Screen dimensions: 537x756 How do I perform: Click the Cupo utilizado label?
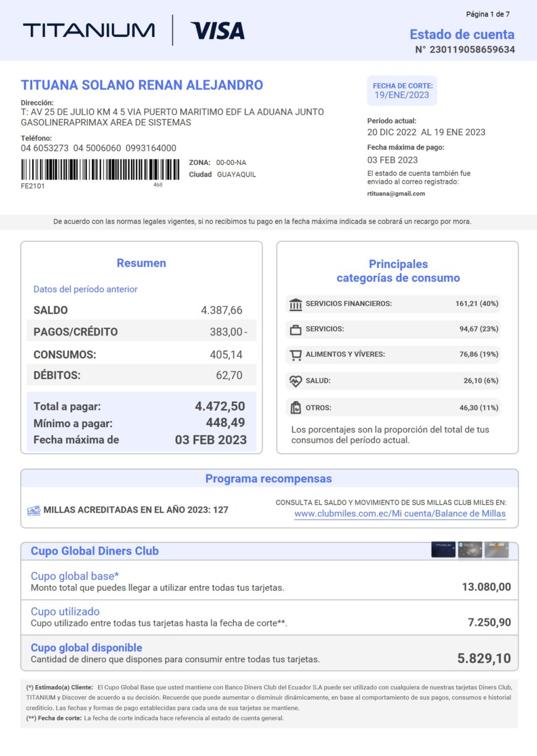click(65, 612)
